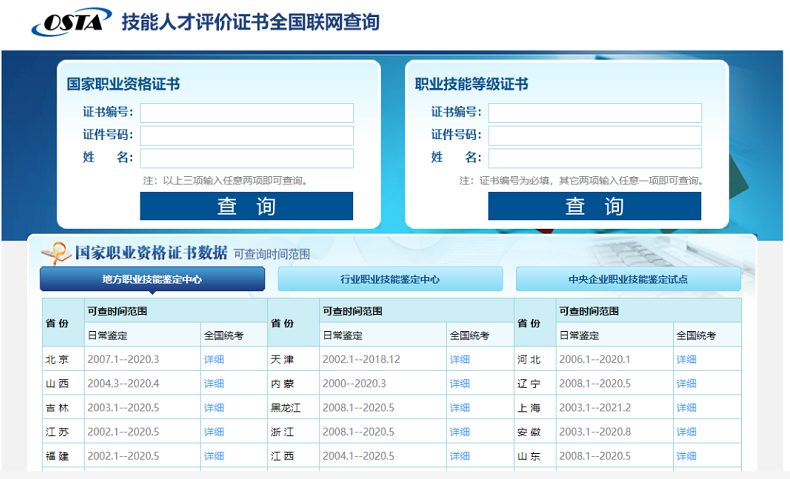Open 详细 link for 江西

[x=460, y=456]
